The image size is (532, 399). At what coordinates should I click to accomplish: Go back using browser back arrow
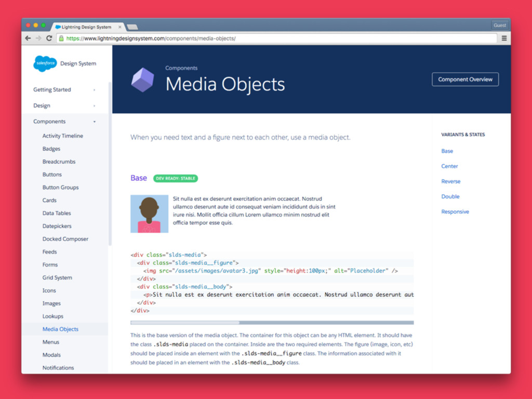[28, 38]
